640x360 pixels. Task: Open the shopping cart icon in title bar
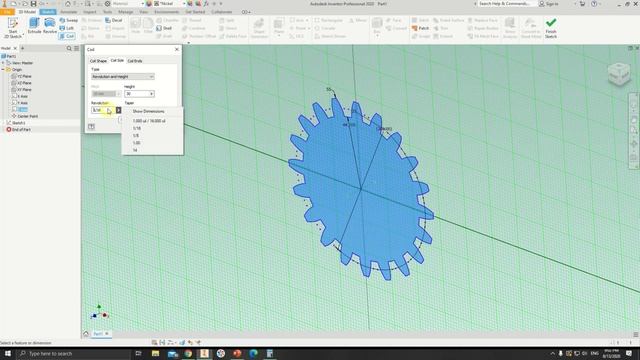tap(582, 4)
